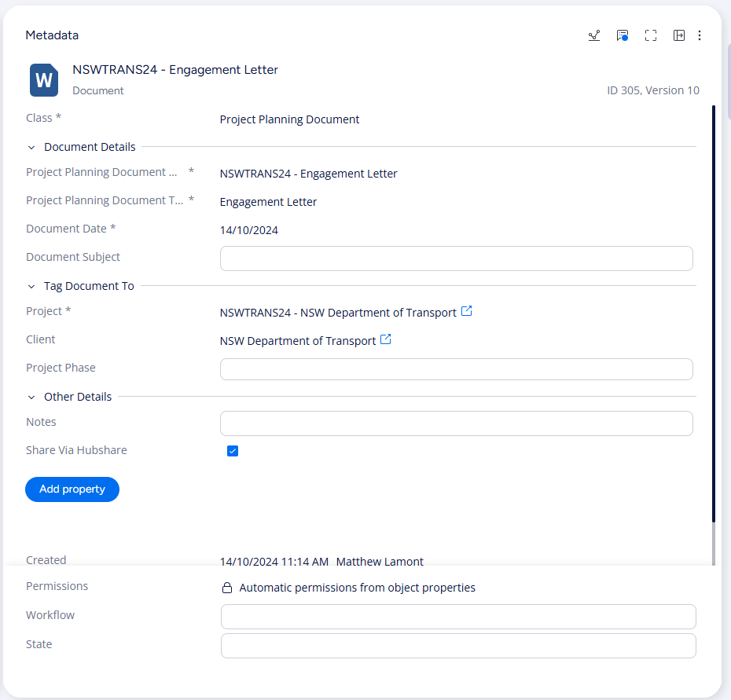Open the Project Phase dropdown field
The width and height of the screenshot is (731, 700).
(457, 369)
